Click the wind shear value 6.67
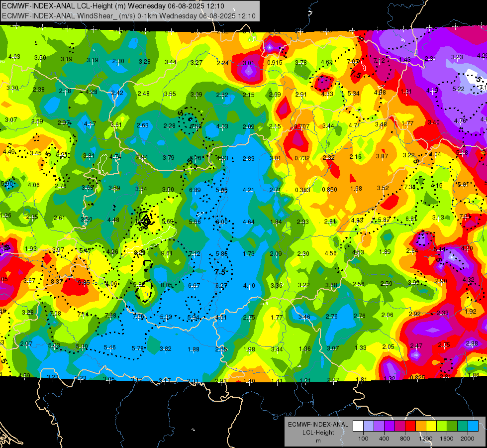 pyautogui.click(x=194, y=285)
